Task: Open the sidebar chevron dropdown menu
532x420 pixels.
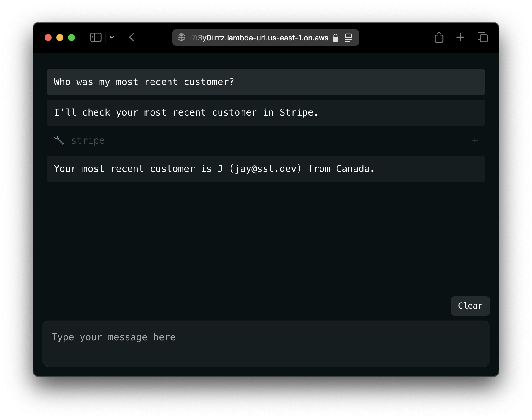Action: coord(112,38)
